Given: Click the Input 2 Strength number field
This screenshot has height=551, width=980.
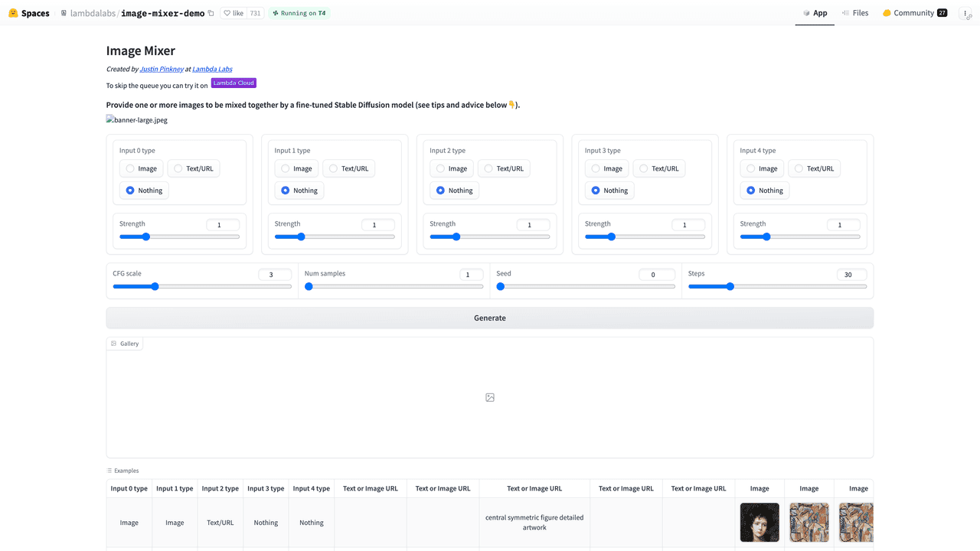Looking at the screenshot, I should pos(534,225).
